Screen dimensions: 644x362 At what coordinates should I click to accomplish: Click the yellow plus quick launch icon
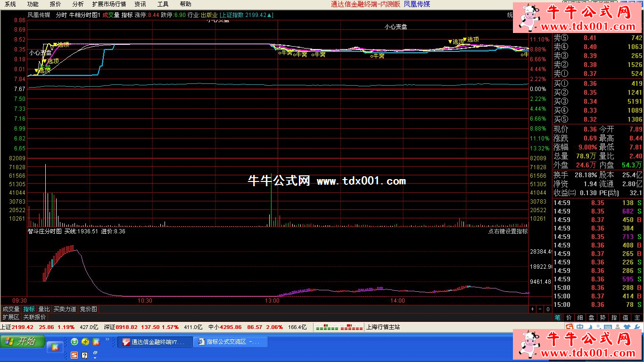85,342
